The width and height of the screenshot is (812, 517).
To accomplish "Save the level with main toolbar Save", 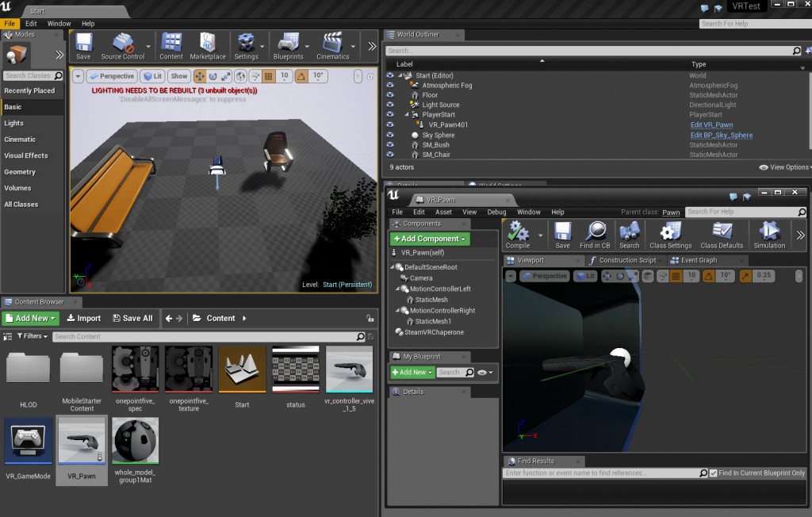I will click(x=83, y=46).
